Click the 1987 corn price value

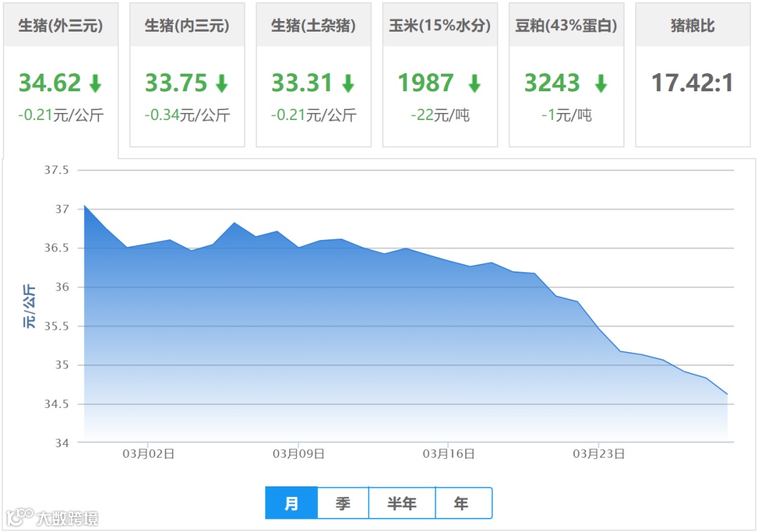[426, 83]
